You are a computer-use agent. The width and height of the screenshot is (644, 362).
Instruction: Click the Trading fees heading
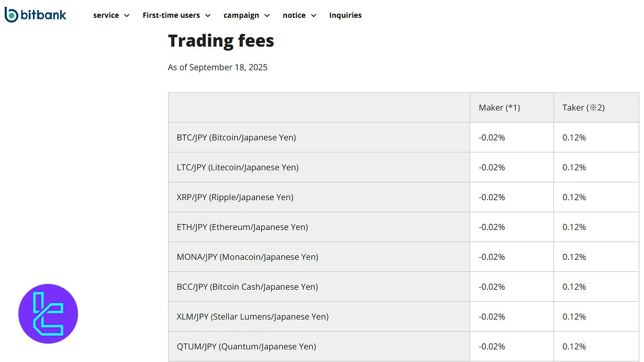pyautogui.click(x=220, y=41)
